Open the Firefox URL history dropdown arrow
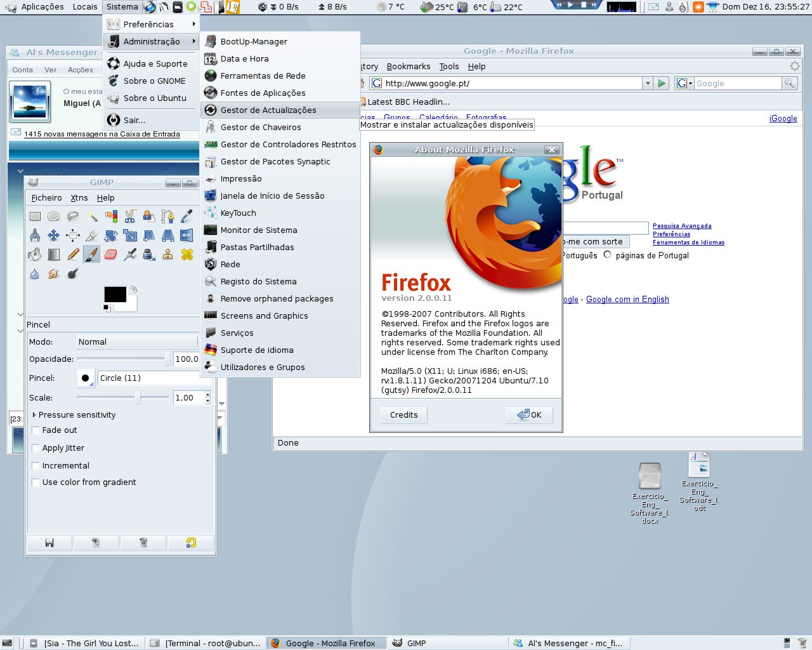This screenshot has height=650, width=812. pyautogui.click(x=648, y=83)
